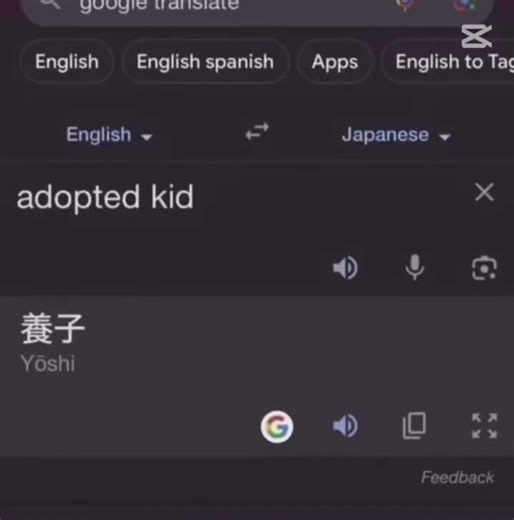
Task: Expand translation to full screen
Action: point(484,426)
